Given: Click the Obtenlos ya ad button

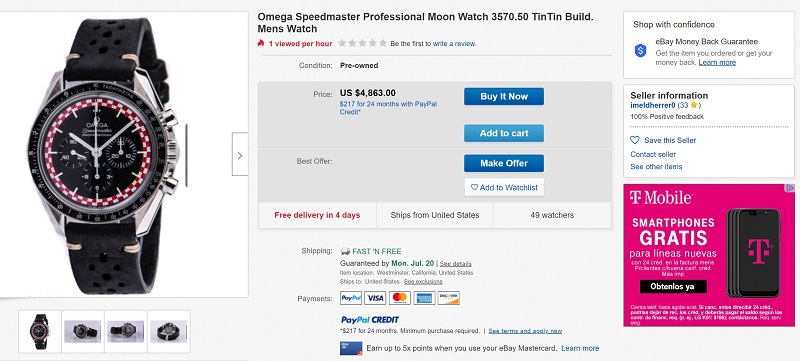Looking at the screenshot, I should pos(673,287).
